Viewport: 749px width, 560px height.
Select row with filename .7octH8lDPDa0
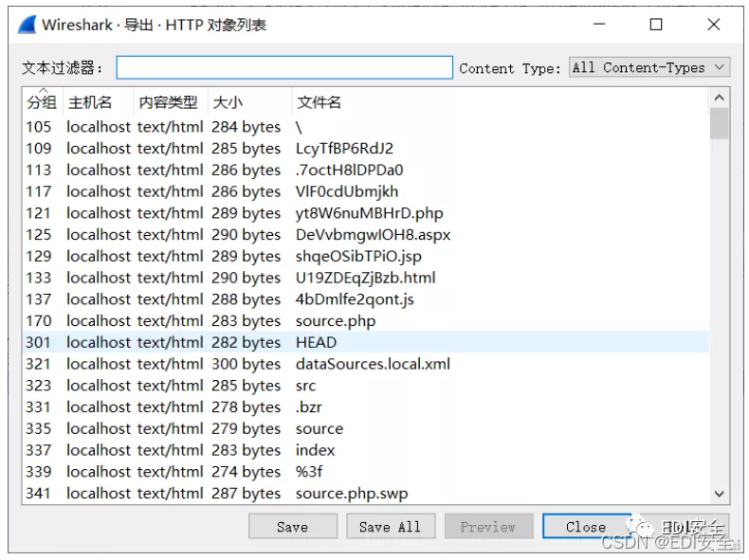365,170
